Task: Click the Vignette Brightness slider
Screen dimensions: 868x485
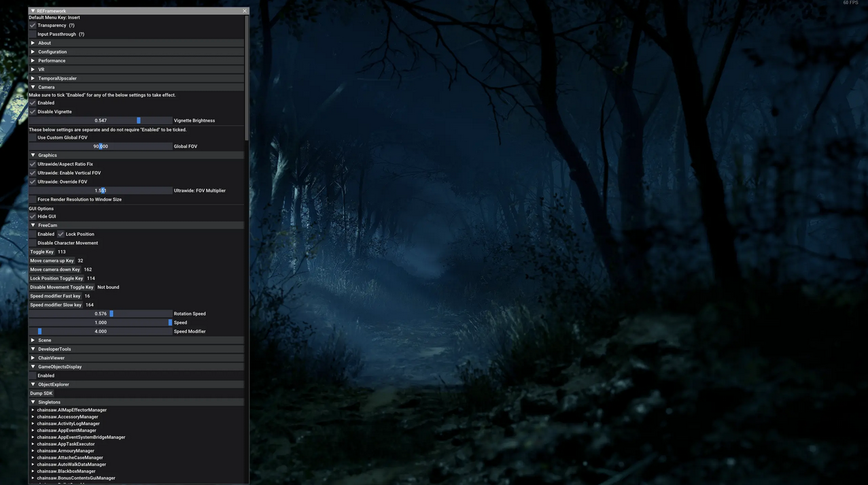Action: [101, 120]
